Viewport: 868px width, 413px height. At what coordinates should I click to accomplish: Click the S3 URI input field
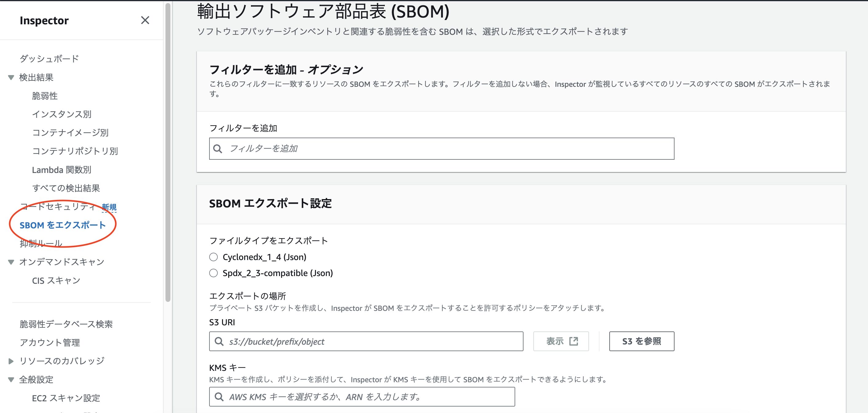366,342
